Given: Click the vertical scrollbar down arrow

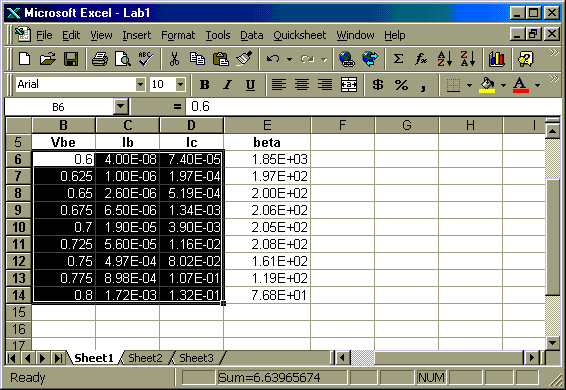Looking at the screenshot, I should tap(553, 342).
